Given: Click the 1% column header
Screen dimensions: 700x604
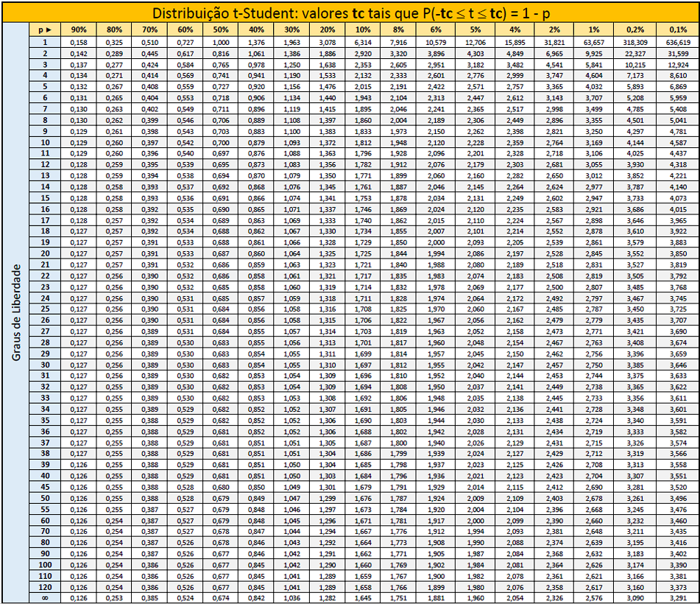Looking at the screenshot, I should 594,30.
